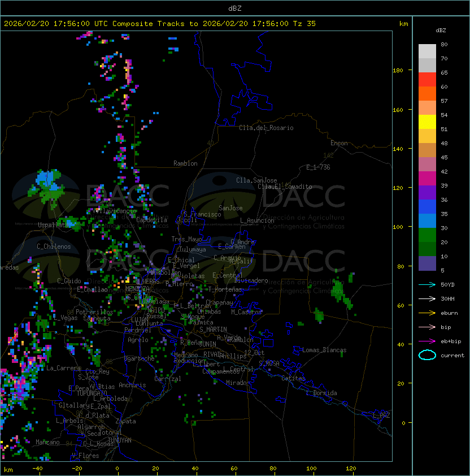470x476 pixels.
Task: Click the 'L_Asuncion' map label
Action: point(257,220)
